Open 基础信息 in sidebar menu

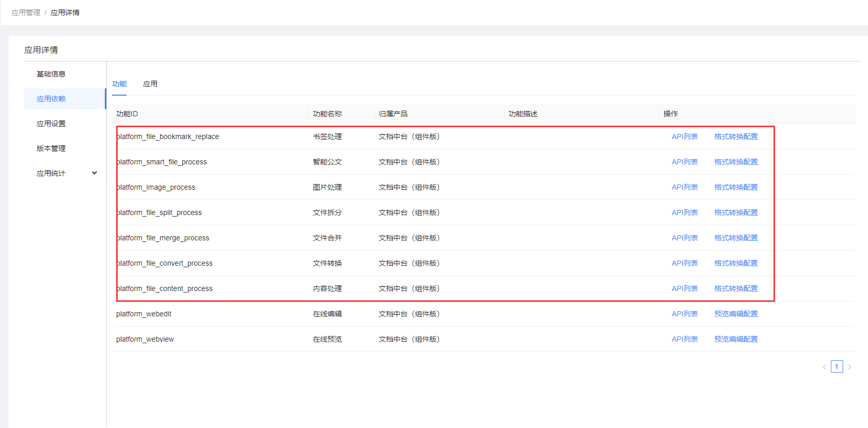click(51, 74)
